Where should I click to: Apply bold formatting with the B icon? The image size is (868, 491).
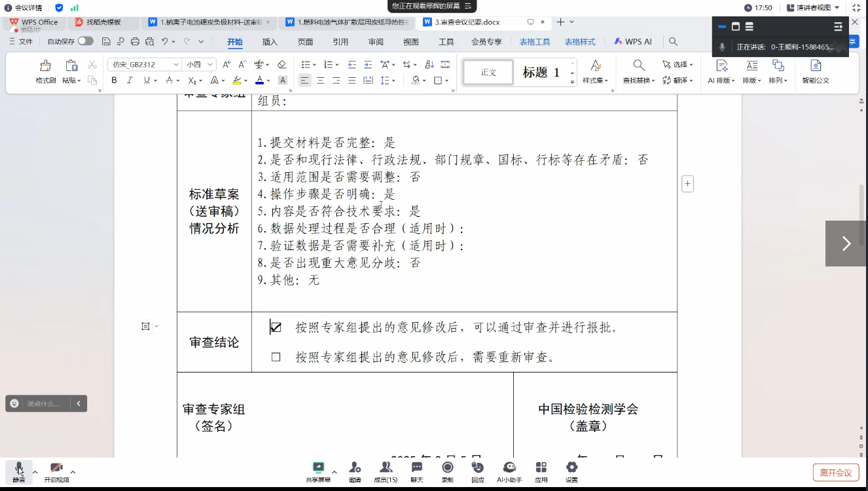click(114, 81)
